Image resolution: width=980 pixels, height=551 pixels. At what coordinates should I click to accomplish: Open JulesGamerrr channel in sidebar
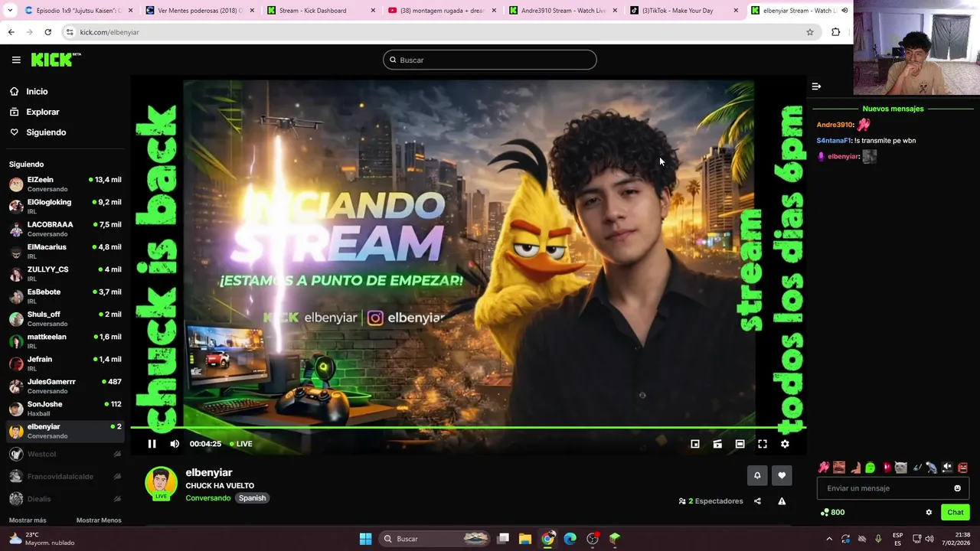click(x=65, y=386)
